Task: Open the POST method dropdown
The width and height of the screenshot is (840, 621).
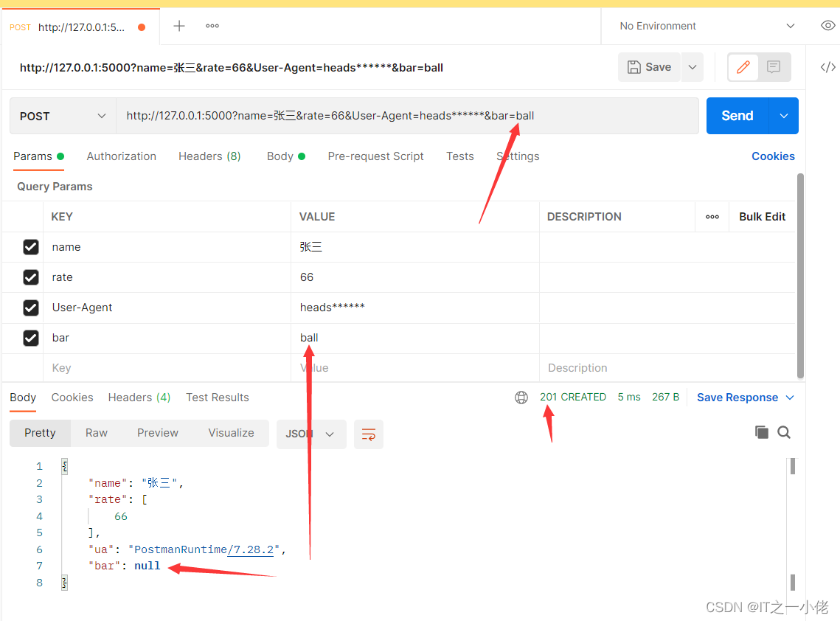Action: pyautogui.click(x=63, y=116)
